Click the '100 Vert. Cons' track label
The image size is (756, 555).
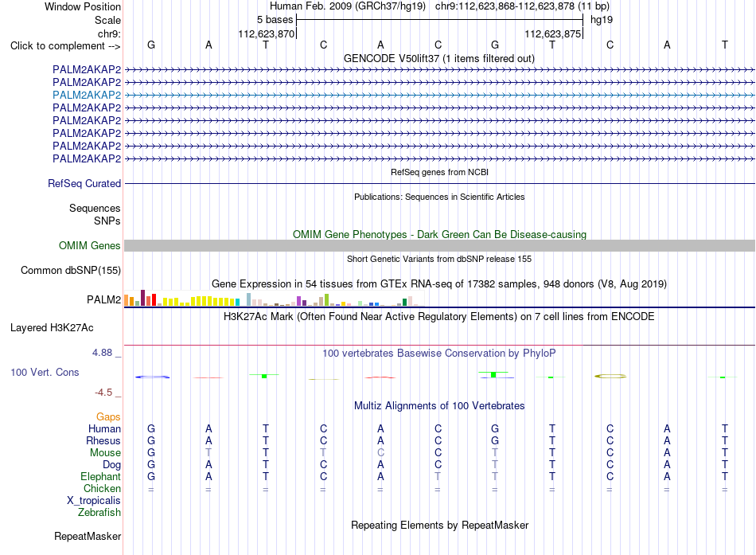[45, 372]
